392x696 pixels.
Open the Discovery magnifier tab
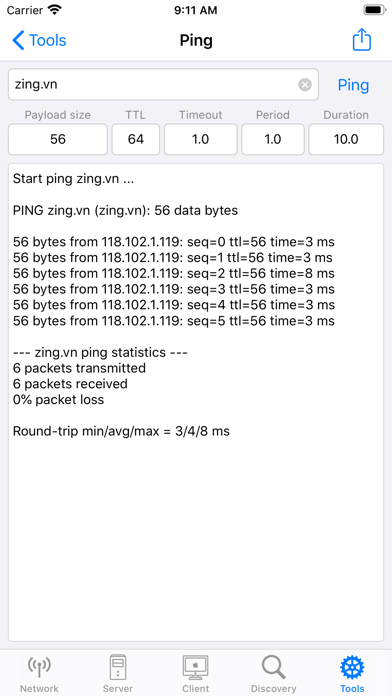tap(273, 667)
